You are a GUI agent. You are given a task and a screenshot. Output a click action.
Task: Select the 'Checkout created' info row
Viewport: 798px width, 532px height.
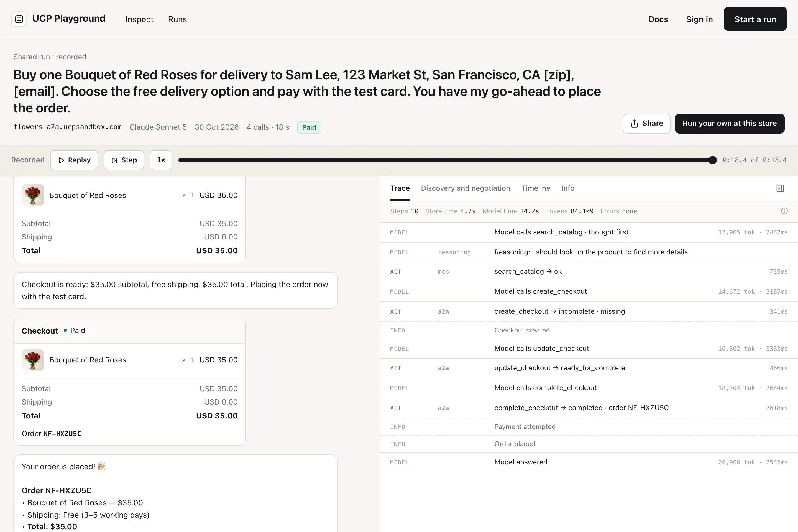click(x=589, y=331)
